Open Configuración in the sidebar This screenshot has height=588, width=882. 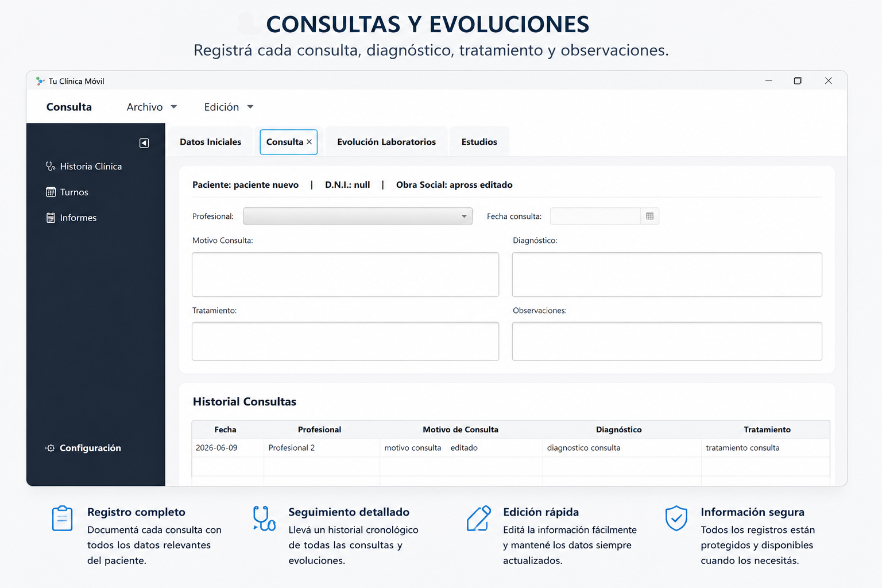point(83,448)
